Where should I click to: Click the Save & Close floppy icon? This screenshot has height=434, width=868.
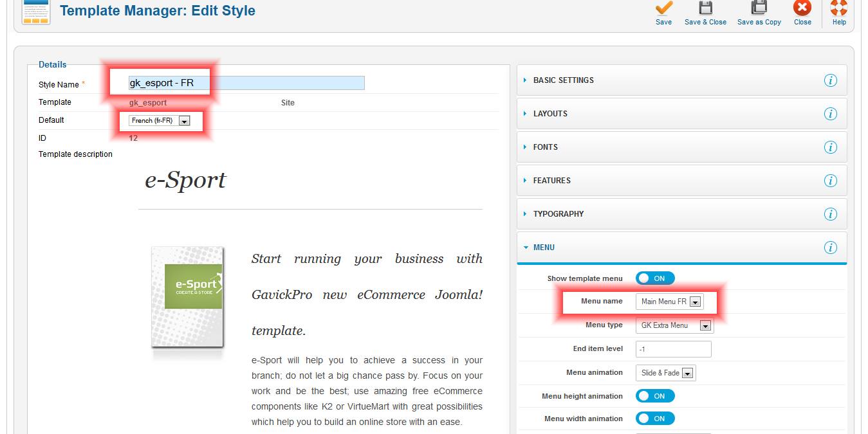point(705,8)
